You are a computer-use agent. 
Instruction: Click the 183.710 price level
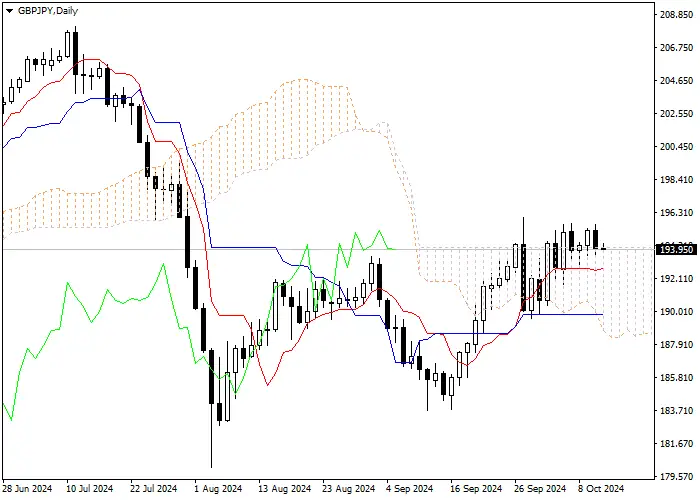tap(676, 411)
